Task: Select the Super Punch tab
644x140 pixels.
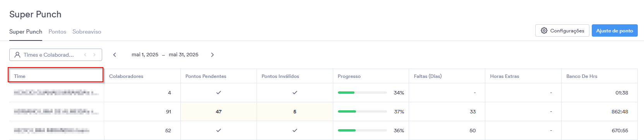Action: coord(26,32)
